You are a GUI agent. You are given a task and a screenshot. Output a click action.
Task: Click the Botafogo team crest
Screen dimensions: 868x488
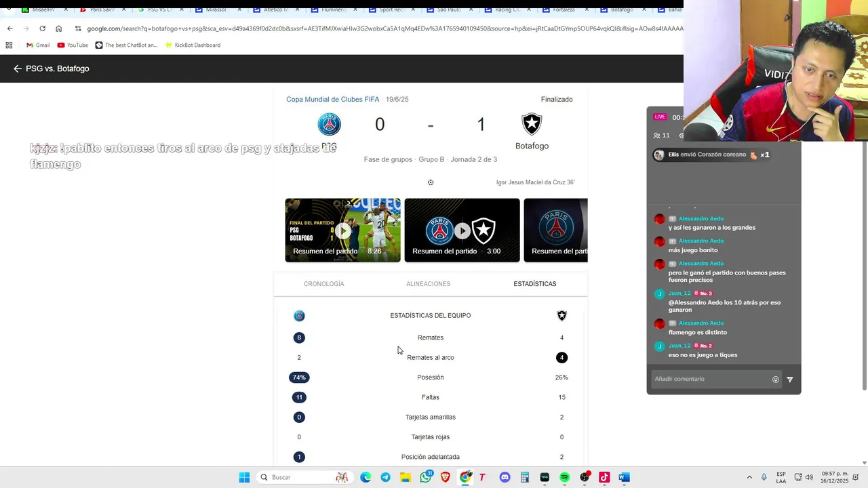[532, 124]
